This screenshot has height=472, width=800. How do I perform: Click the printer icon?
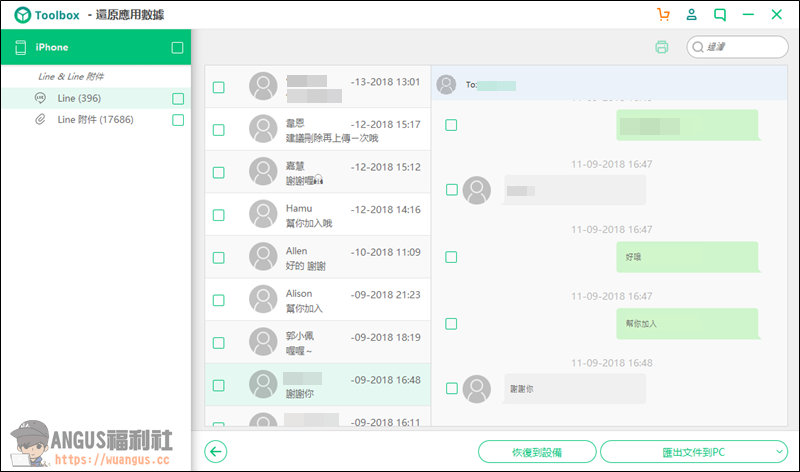[x=662, y=47]
